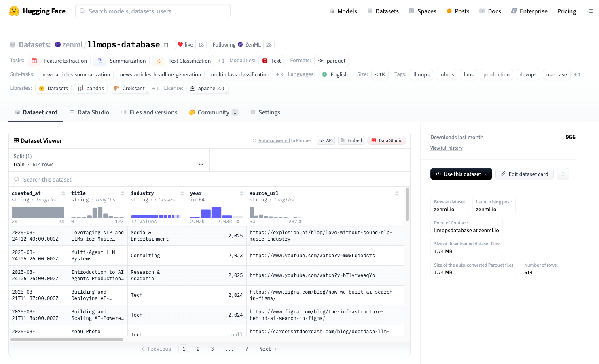
Task: Click the Embed button in viewer
Action: pyautogui.click(x=351, y=140)
